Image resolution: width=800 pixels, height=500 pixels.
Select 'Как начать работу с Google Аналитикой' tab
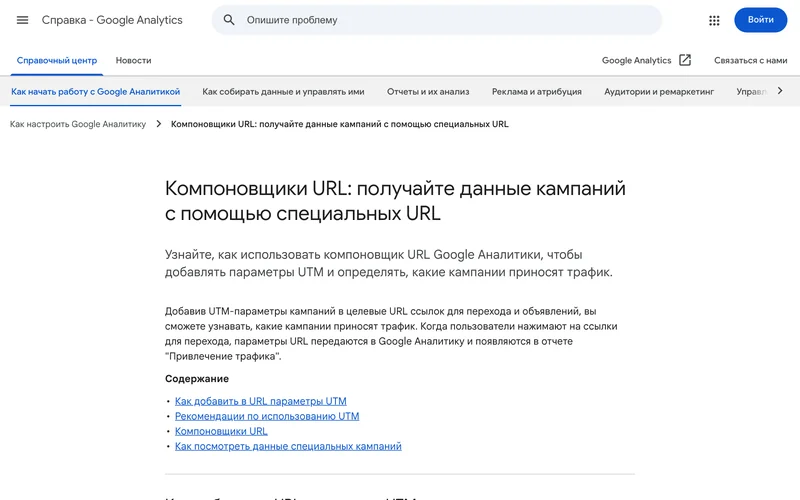95,92
